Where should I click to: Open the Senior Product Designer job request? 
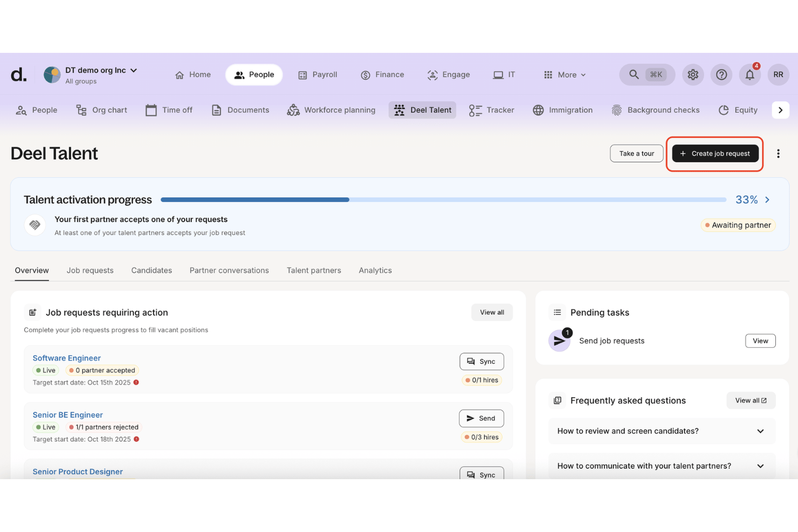point(78,472)
